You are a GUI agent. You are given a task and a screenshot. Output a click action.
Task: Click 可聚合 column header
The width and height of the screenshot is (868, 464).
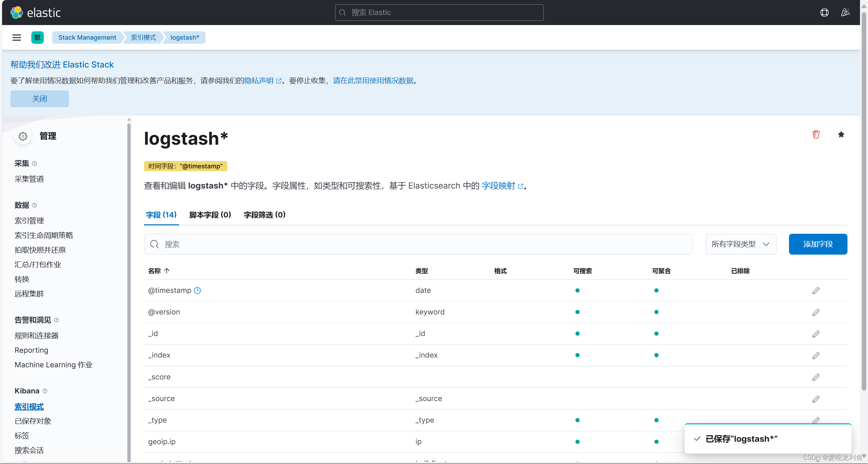[661, 271]
